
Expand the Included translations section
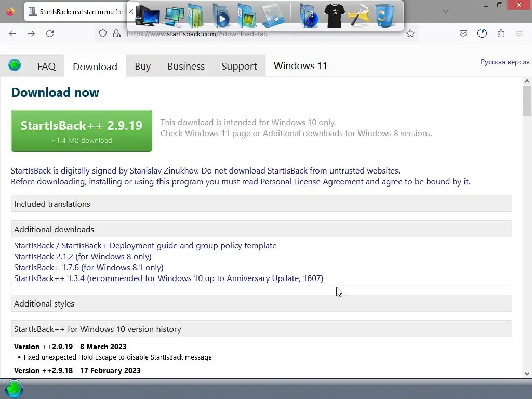pos(261,204)
